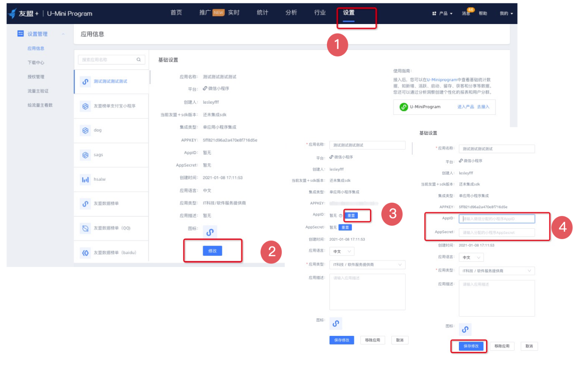
Task: Click the 友盟数据榜单（QQ）app icon
Action: click(x=85, y=228)
